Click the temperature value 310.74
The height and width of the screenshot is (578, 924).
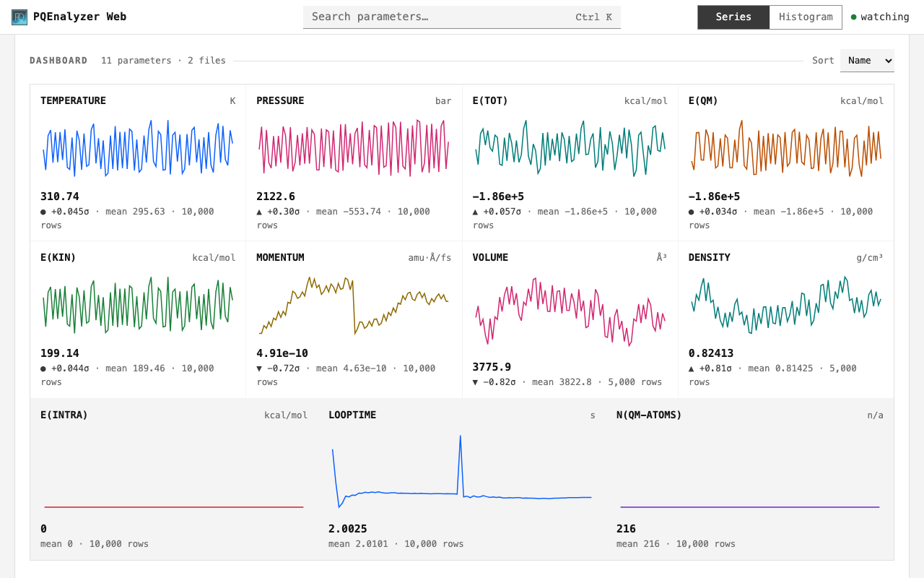(60, 197)
